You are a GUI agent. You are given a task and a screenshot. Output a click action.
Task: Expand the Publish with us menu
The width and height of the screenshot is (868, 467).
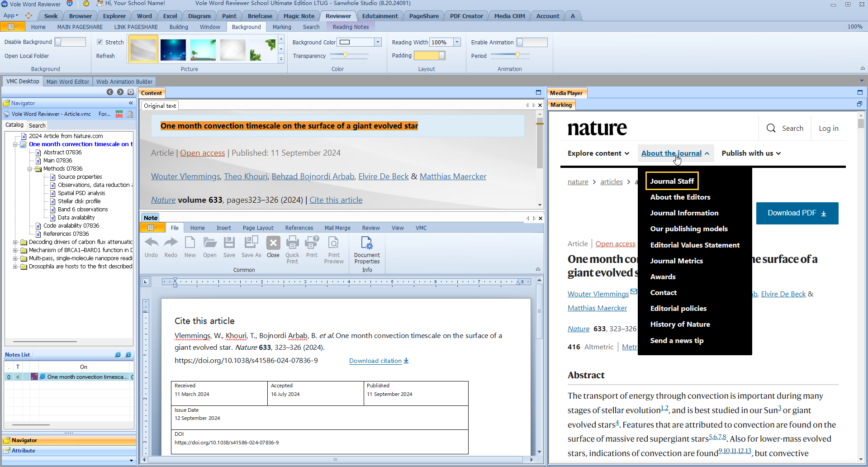[x=751, y=153]
